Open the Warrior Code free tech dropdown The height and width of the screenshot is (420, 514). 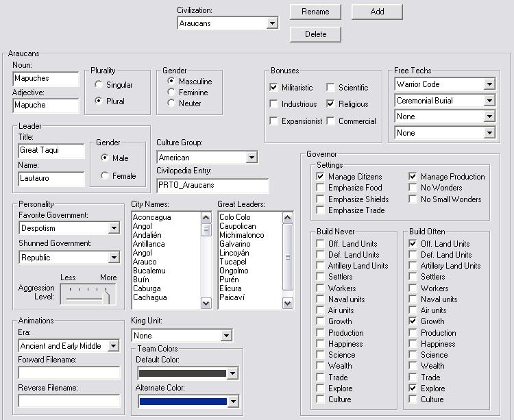pos(445,84)
